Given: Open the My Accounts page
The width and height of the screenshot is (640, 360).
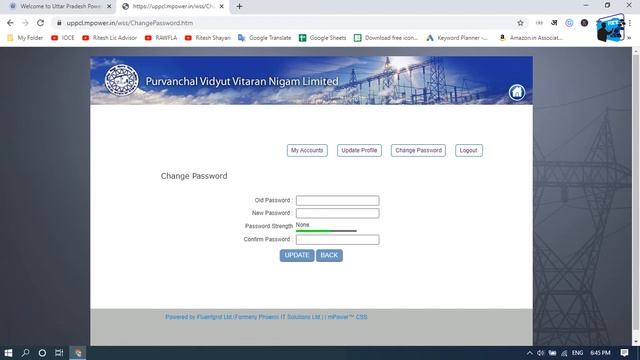Looking at the screenshot, I should click(307, 150).
